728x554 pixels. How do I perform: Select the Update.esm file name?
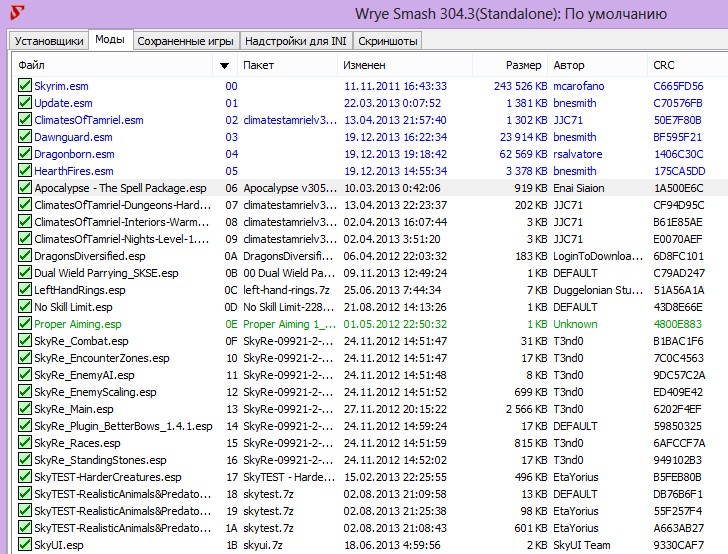pos(63,103)
